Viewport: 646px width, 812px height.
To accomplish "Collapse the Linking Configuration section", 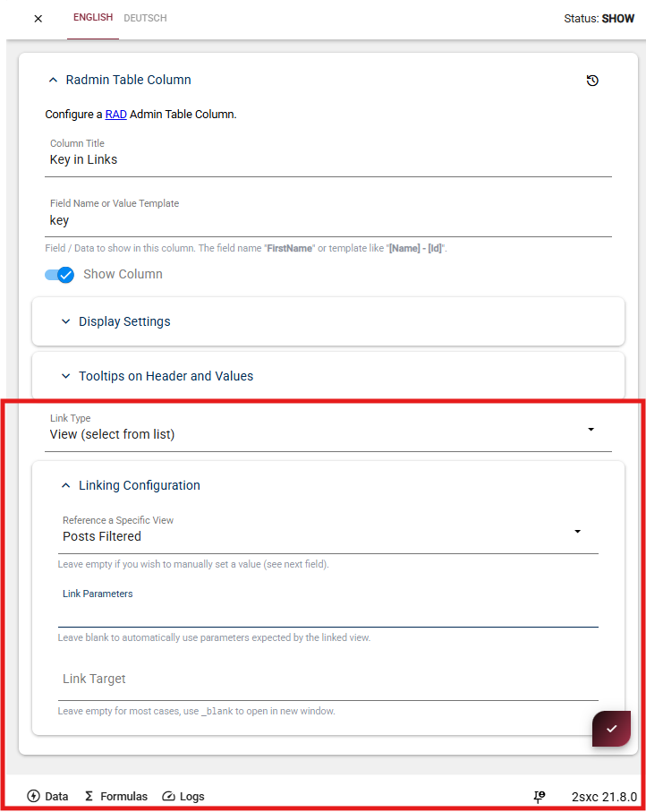I will click(65, 485).
